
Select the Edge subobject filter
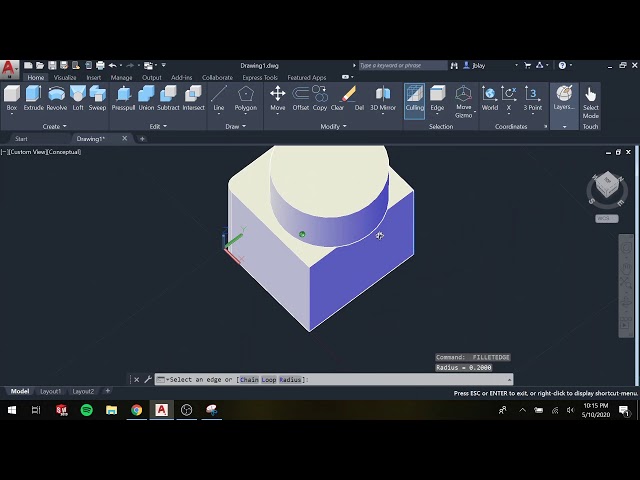(x=437, y=98)
